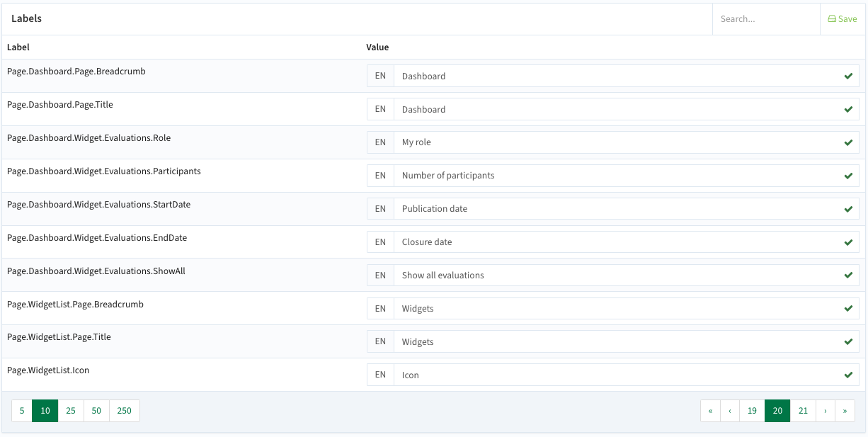This screenshot has height=437, width=868.
Task: Click the Labels panel title
Action: coord(26,18)
